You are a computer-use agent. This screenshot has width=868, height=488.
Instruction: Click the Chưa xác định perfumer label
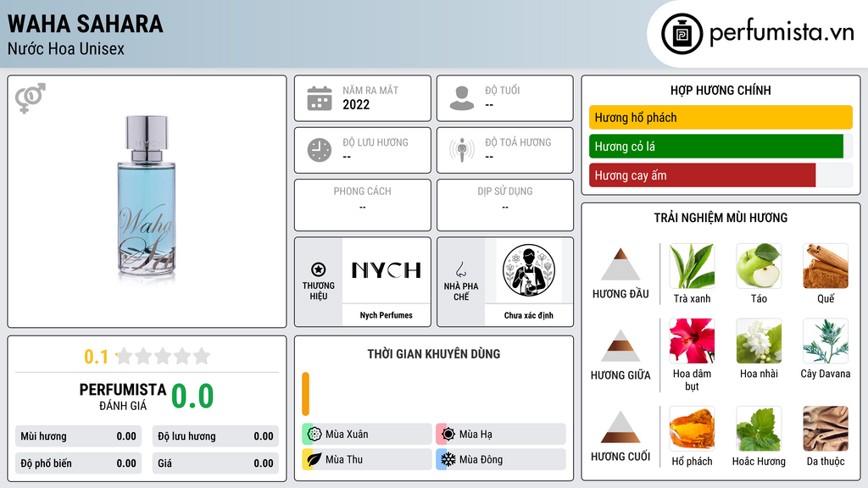[x=529, y=315]
